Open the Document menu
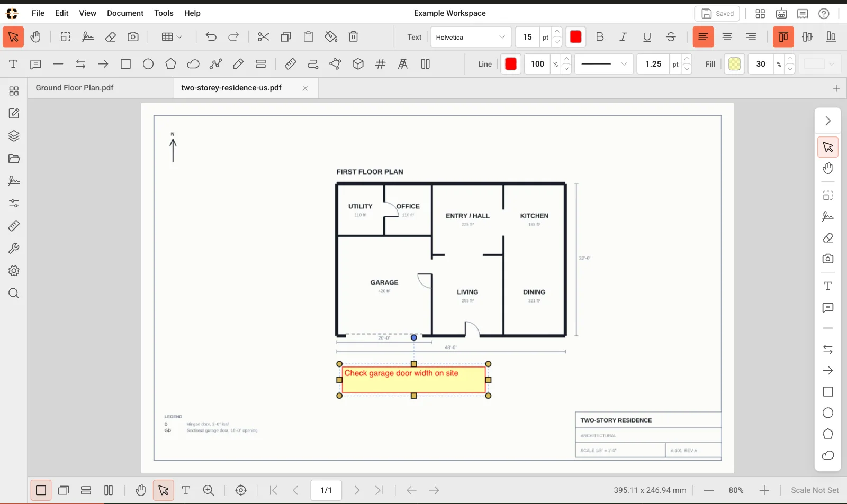 coord(125,13)
